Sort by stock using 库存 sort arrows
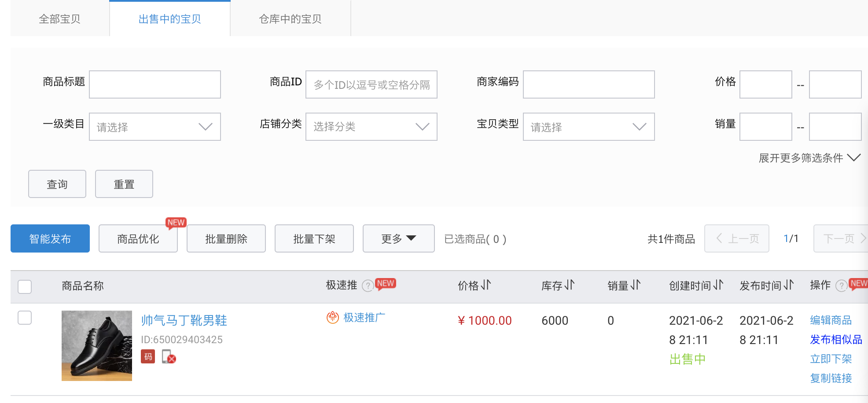Viewport: 868px width, 403px height. coord(570,285)
